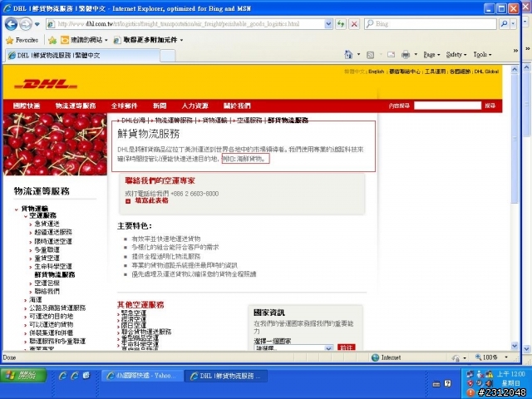Viewport: 532px width, 399px height.
Task: Open the 國際快遞 navigation tab
Action: pos(27,106)
